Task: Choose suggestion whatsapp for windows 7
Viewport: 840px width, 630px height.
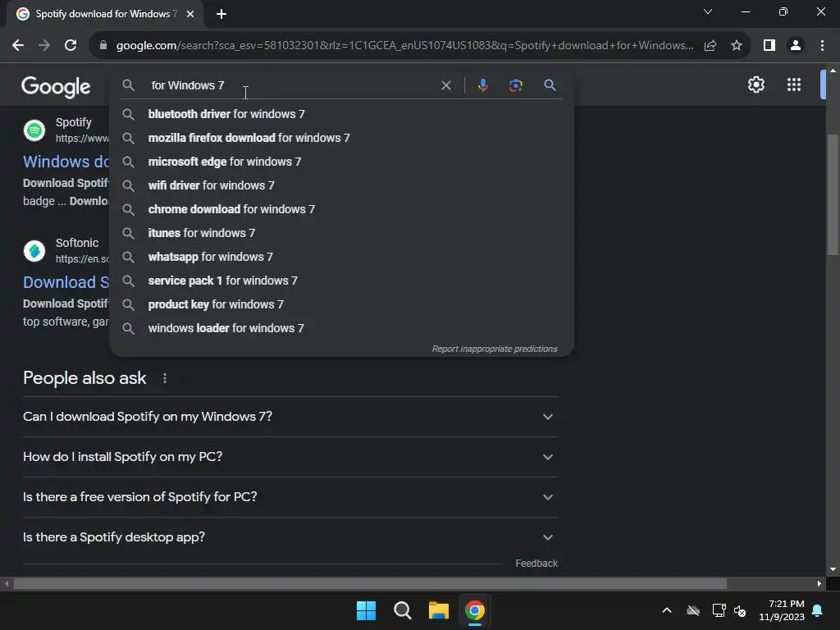Action: coord(342,257)
